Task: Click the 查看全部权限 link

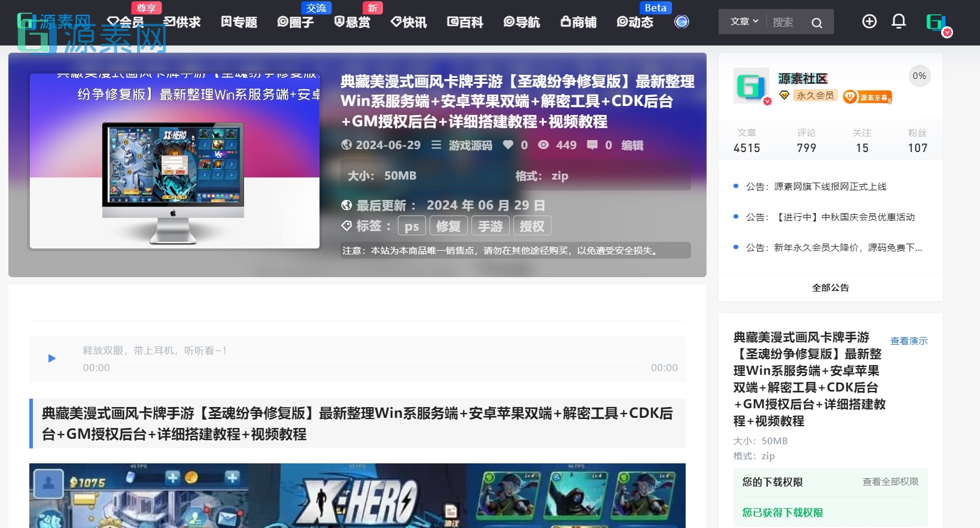Action: click(890, 481)
